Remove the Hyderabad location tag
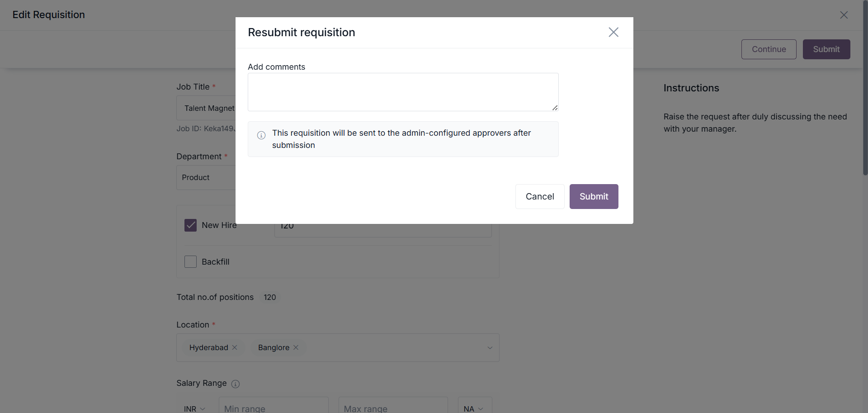 235,347
